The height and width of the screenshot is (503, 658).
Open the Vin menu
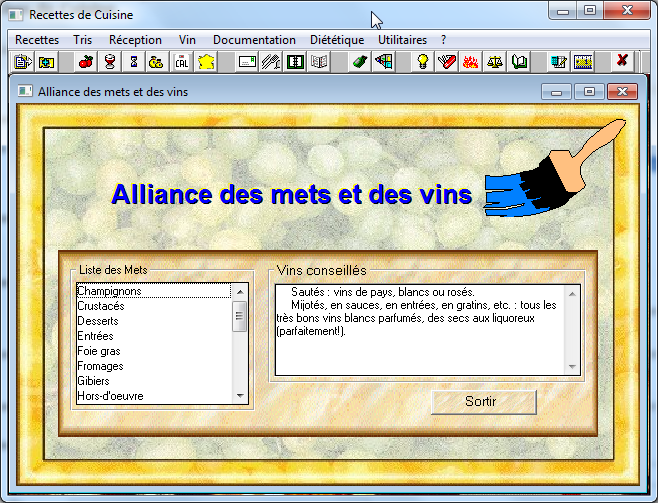pyautogui.click(x=187, y=40)
